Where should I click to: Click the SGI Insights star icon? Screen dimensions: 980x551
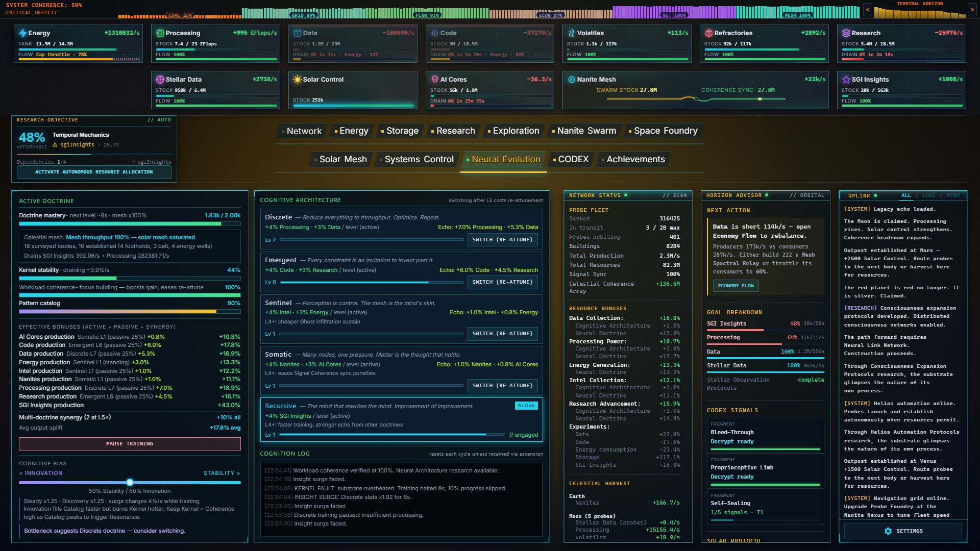(846, 80)
